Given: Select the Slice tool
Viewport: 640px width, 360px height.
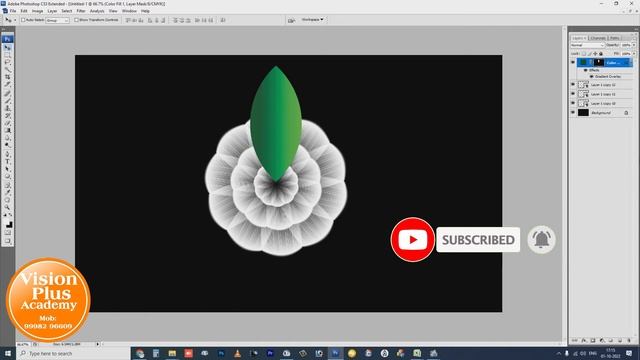Looking at the screenshot, I should [x=8, y=84].
